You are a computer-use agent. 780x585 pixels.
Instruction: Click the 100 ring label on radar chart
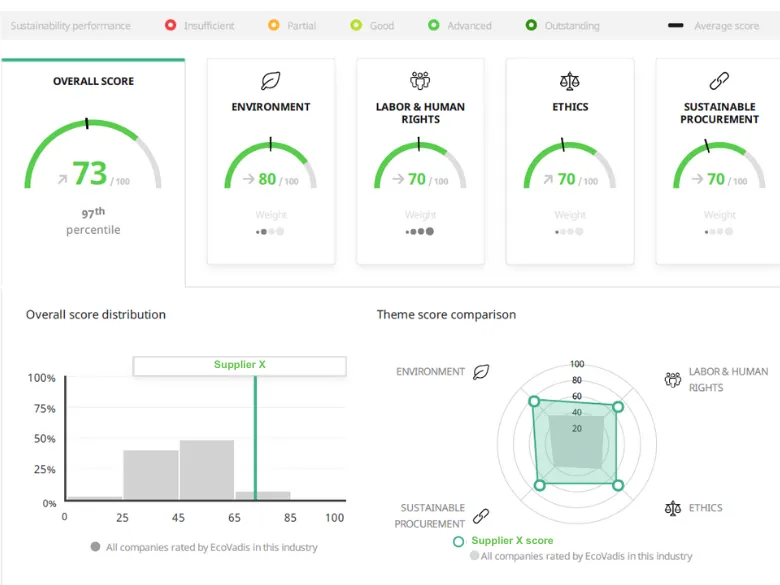577,364
